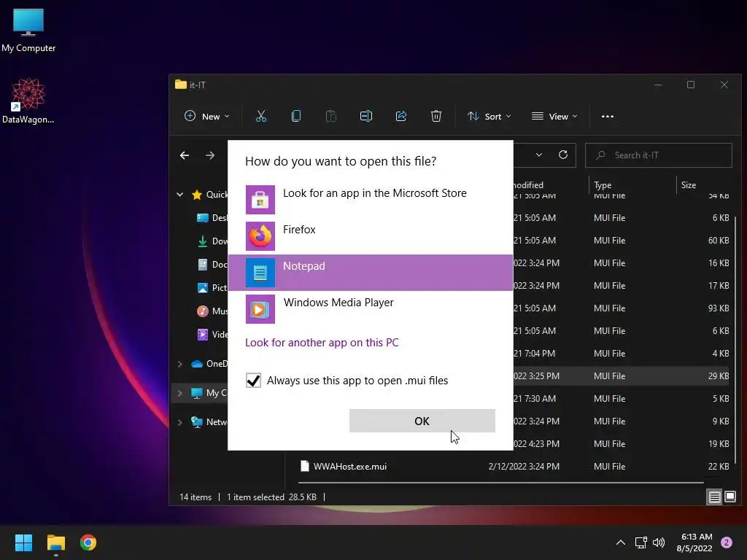Select the Documents folder in sidebar
747x560 pixels.
(212, 264)
